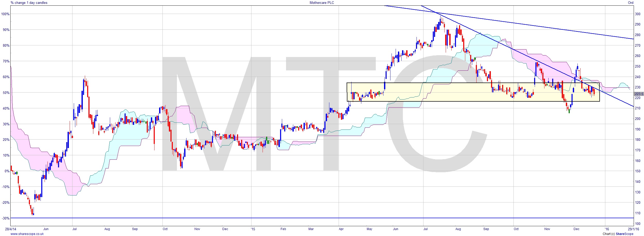This screenshot has width=644, height=236.
Task: Click the large grey MTC watermark letter M
Action: pos(217,113)
